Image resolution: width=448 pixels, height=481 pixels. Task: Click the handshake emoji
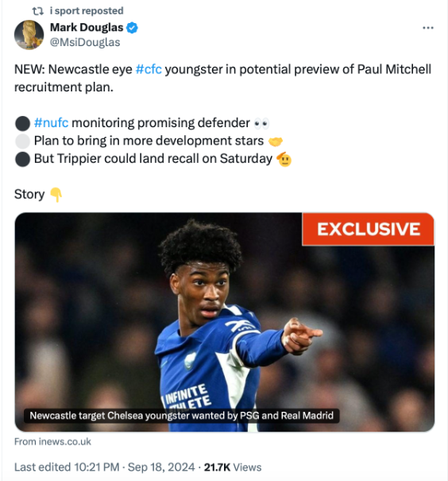point(275,142)
